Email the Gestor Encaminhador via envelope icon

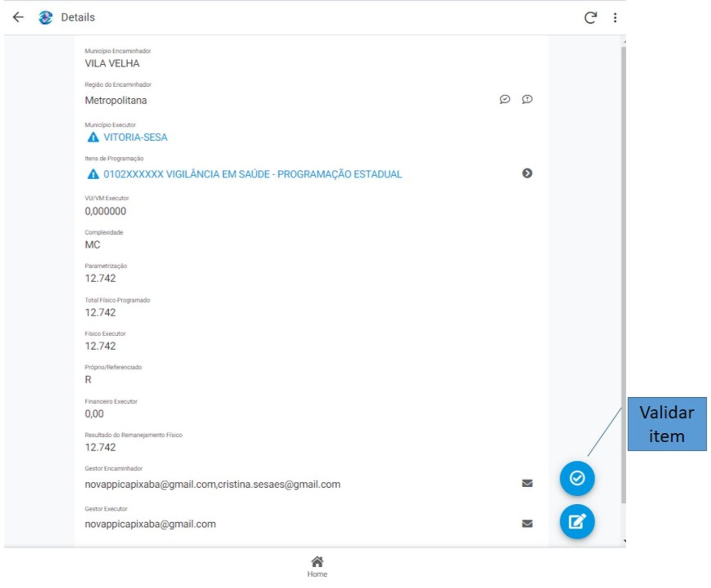click(527, 483)
